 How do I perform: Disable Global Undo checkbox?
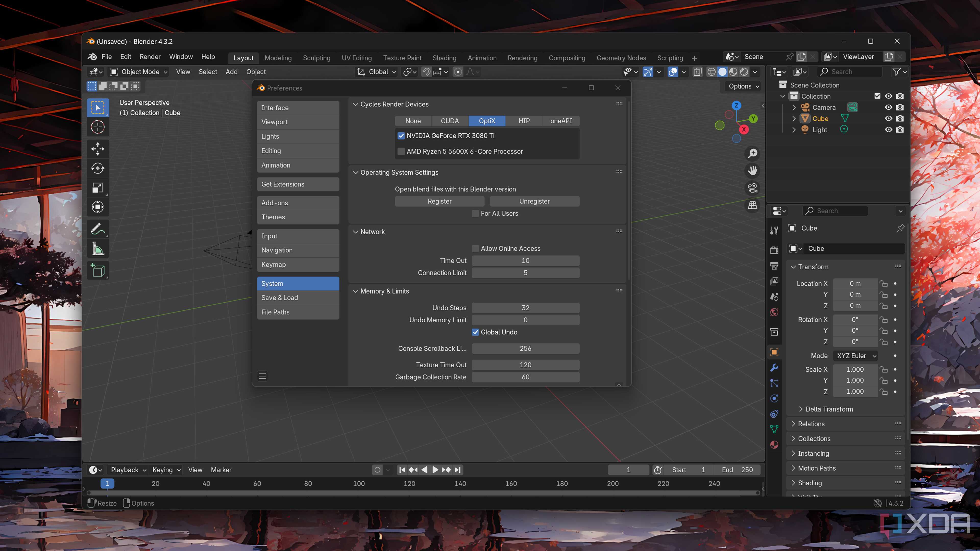pos(475,332)
